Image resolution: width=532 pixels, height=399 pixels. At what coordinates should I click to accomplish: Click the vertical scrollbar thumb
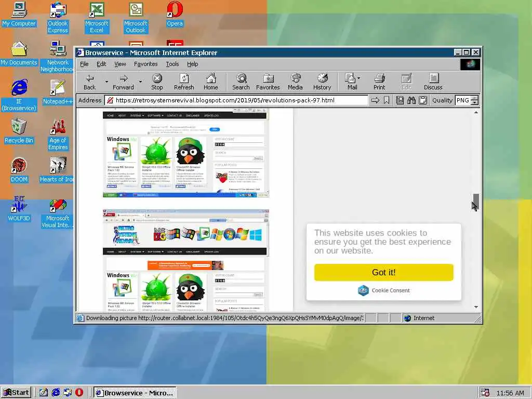click(x=476, y=202)
